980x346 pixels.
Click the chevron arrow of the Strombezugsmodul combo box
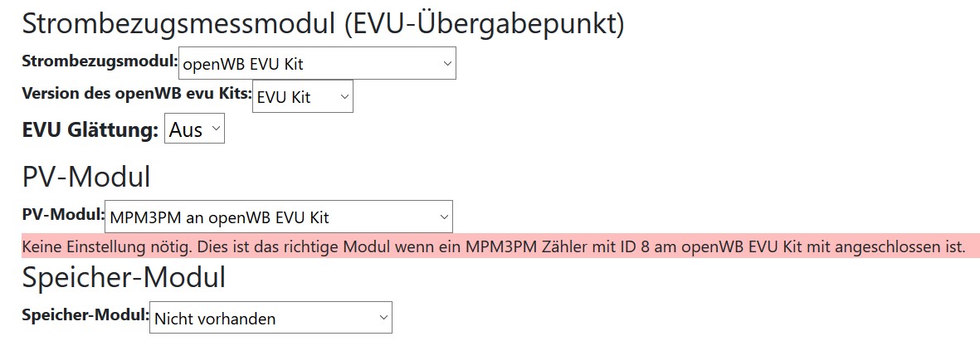(x=446, y=63)
